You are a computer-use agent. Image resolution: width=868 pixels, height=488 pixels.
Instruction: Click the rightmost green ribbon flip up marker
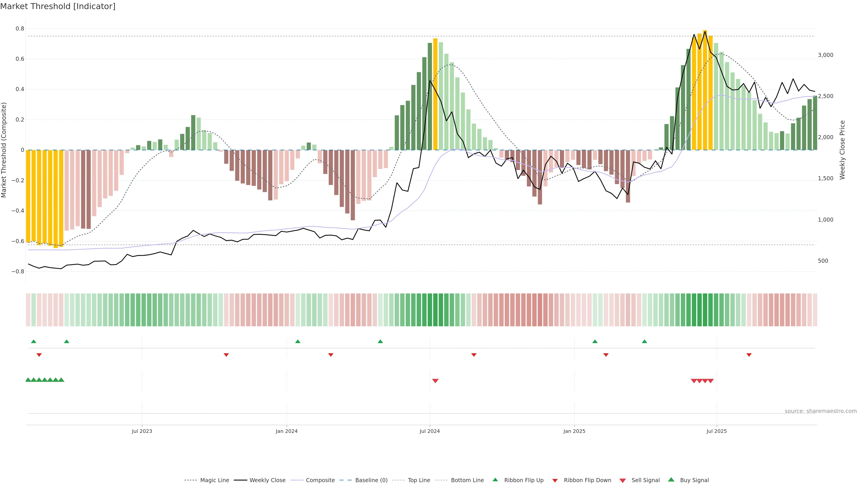click(x=645, y=342)
